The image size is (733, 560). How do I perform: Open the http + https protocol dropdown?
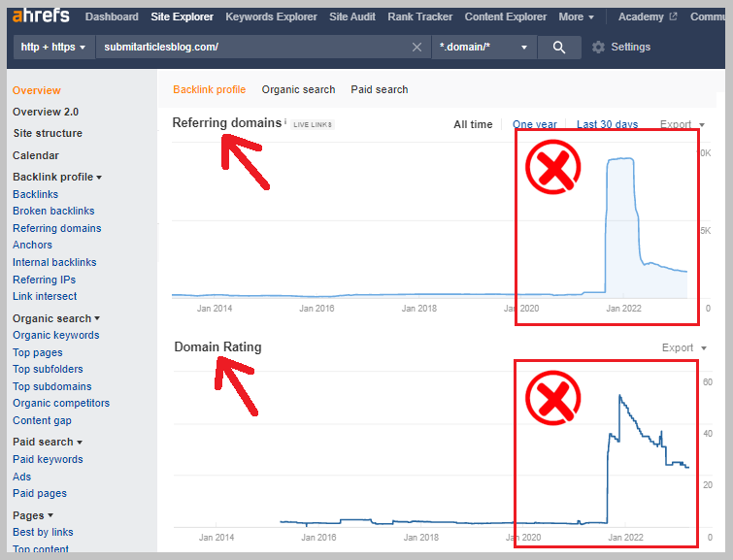53,48
